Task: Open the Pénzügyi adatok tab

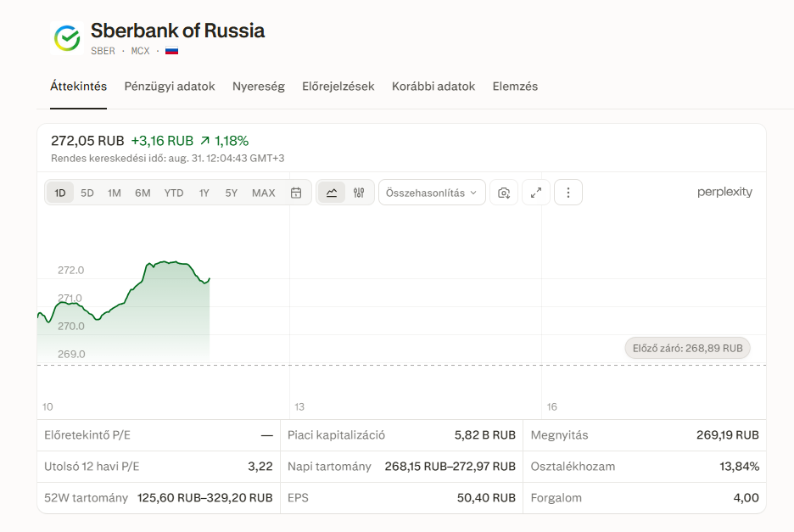Action: tap(170, 87)
